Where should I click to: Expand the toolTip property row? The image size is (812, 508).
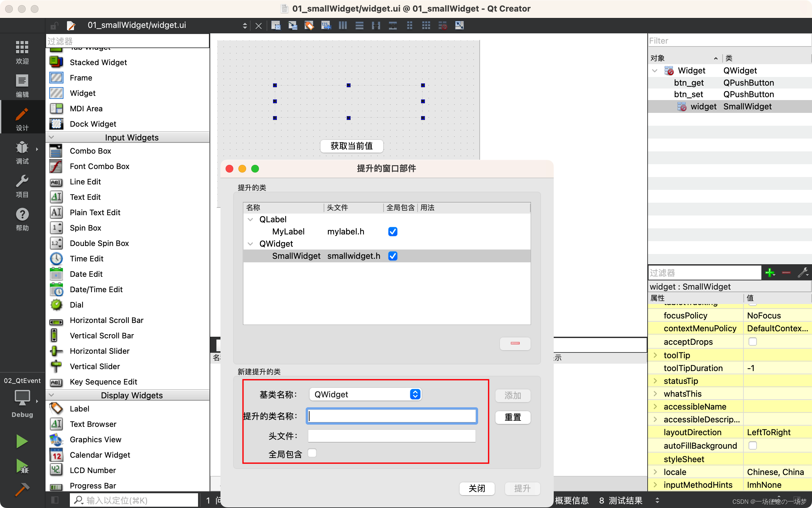656,355
